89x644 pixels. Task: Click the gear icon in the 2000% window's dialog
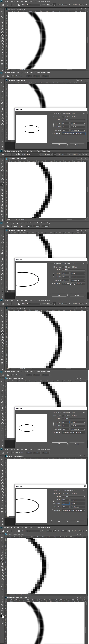pos(84,264)
